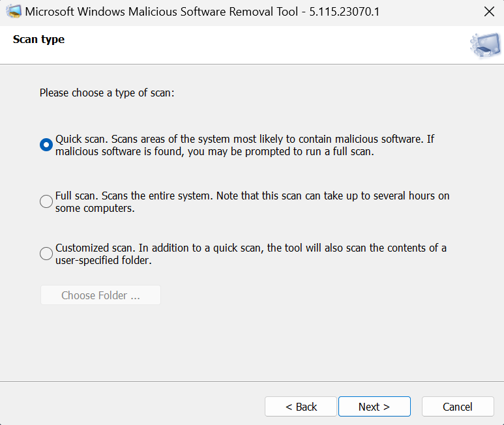Select the Customized scan radio button
This screenshot has width=504, height=425.
tap(46, 254)
